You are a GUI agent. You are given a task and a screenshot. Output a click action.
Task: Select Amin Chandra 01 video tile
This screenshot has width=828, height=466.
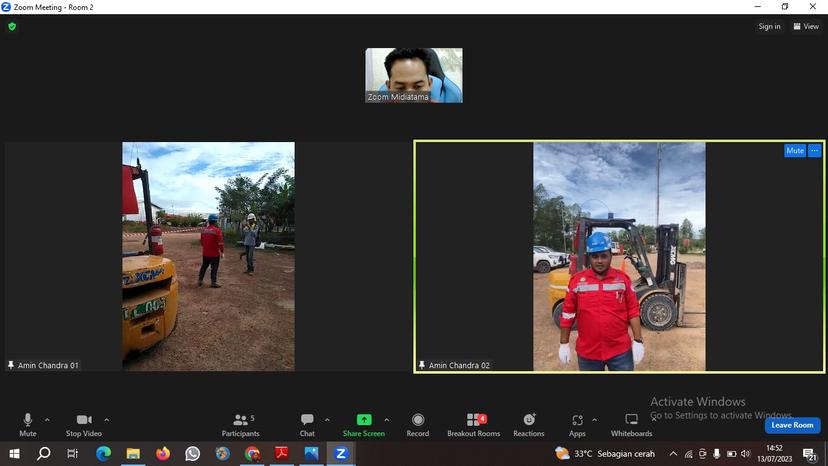tap(208, 256)
